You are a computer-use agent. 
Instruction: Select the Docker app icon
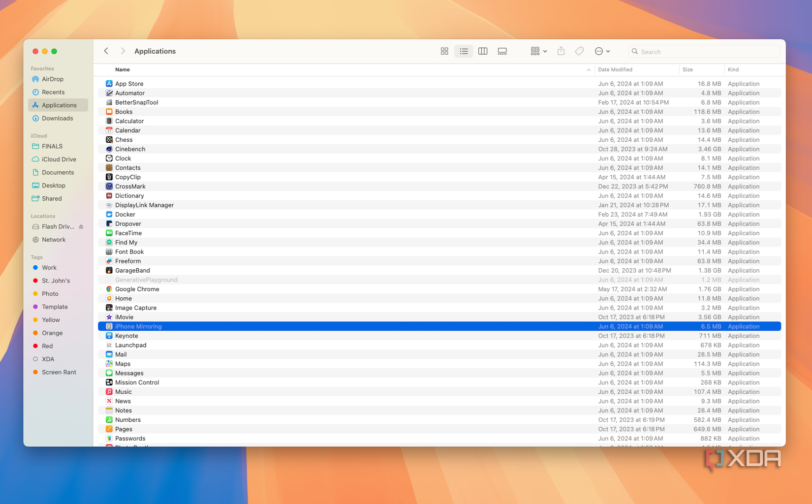pyautogui.click(x=109, y=214)
